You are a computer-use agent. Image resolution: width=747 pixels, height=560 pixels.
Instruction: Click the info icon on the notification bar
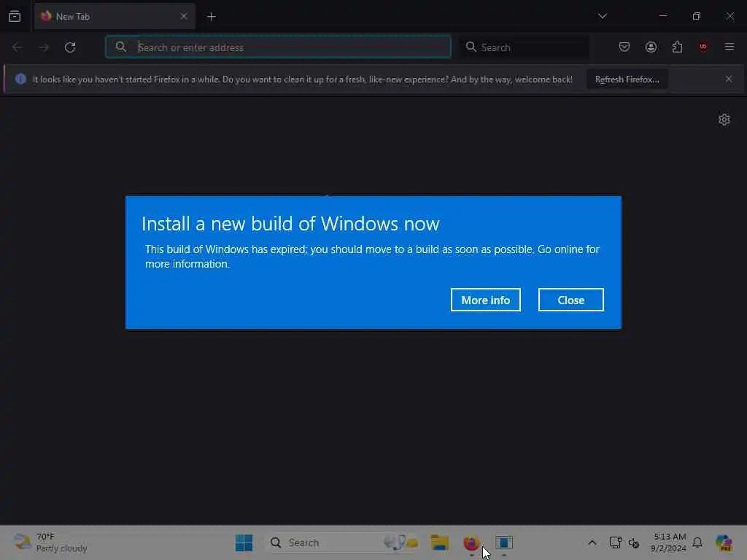coord(20,79)
